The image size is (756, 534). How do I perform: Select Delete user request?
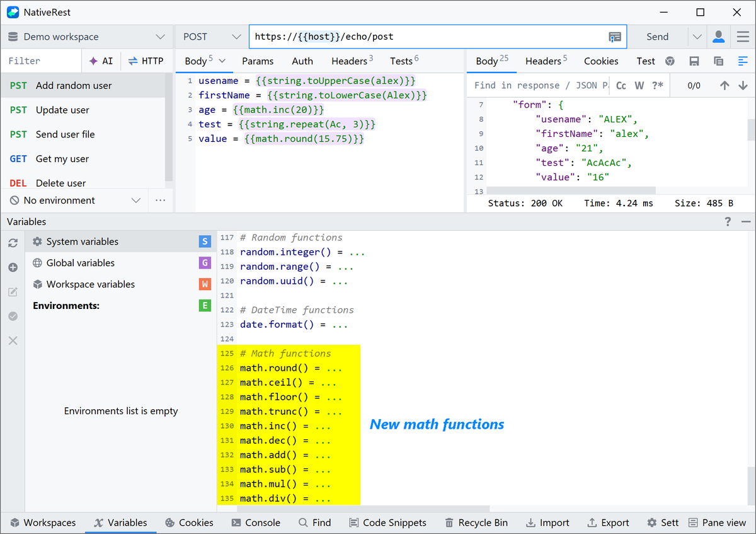tap(83, 182)
